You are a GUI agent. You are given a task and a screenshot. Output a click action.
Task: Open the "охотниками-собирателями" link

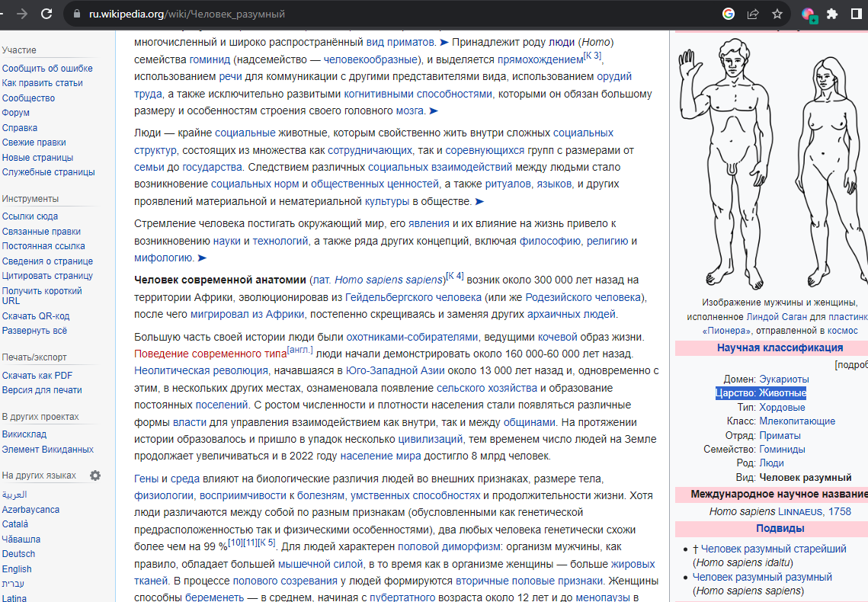[412, 337]
